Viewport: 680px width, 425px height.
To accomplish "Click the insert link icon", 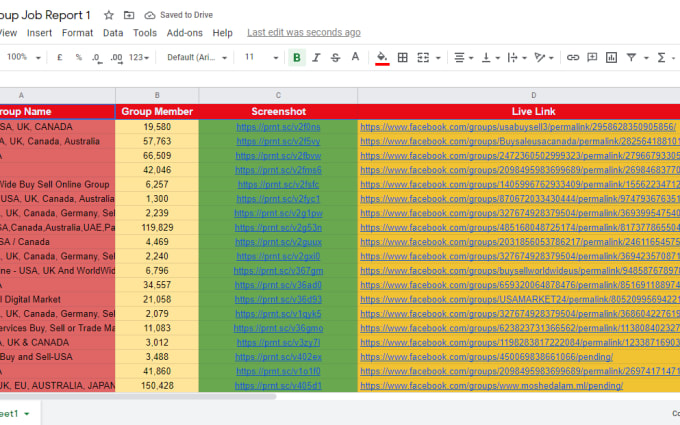I will pos(573,57).
